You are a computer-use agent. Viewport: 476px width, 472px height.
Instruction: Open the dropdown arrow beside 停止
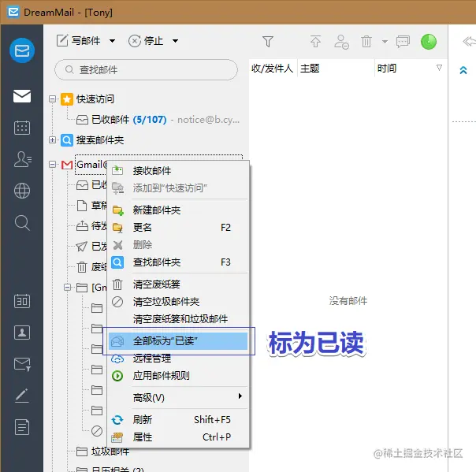(x=175, y=41)
